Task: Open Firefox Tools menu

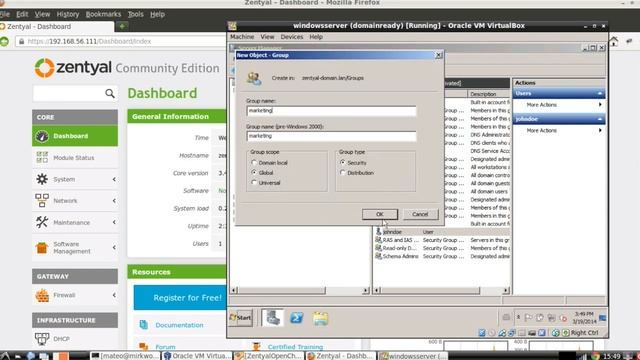Action: pos(136,14)
